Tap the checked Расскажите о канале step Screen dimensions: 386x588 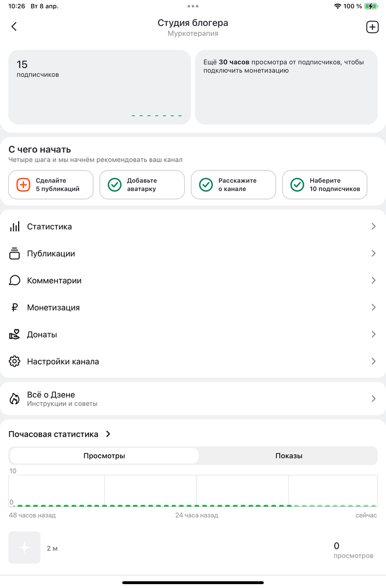point(233,185)
